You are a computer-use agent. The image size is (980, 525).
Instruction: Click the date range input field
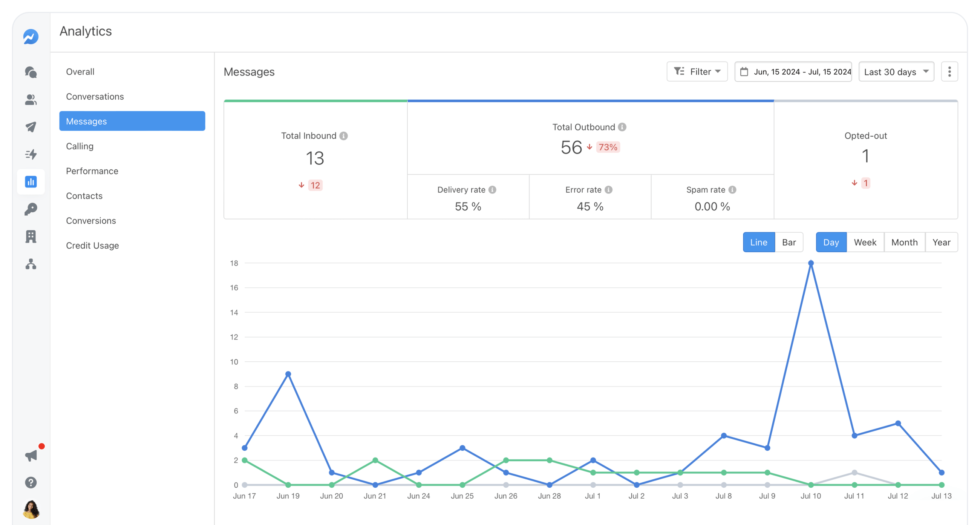(793, 72)
